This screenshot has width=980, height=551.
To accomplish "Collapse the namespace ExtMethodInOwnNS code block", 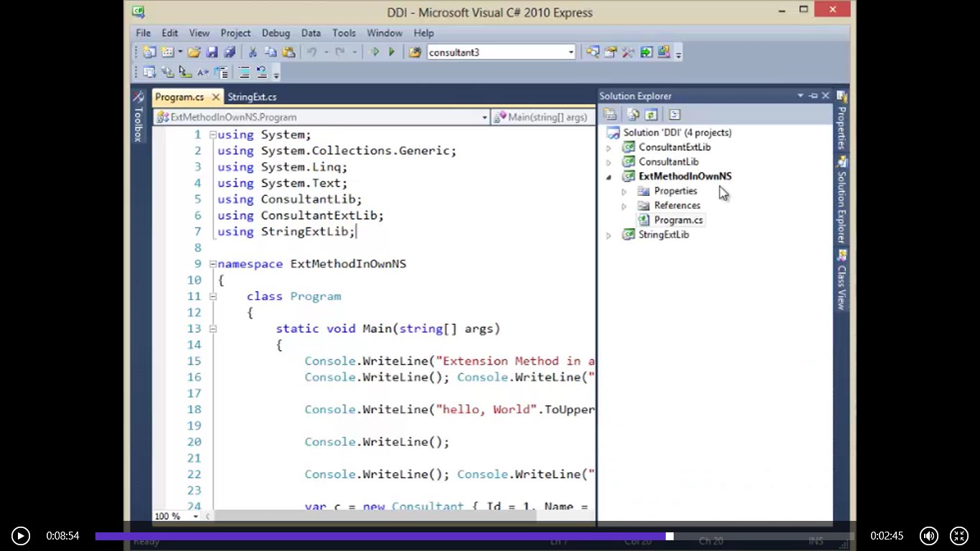I will 212,264.
